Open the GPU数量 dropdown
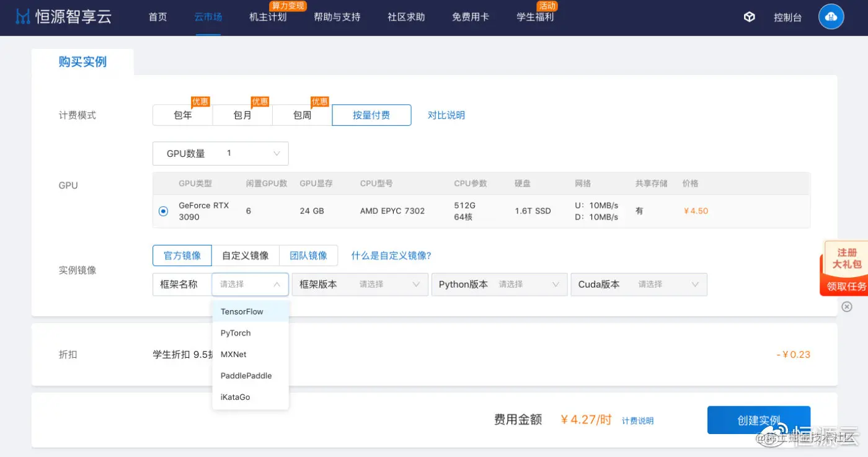 click(x=221, y=154)
